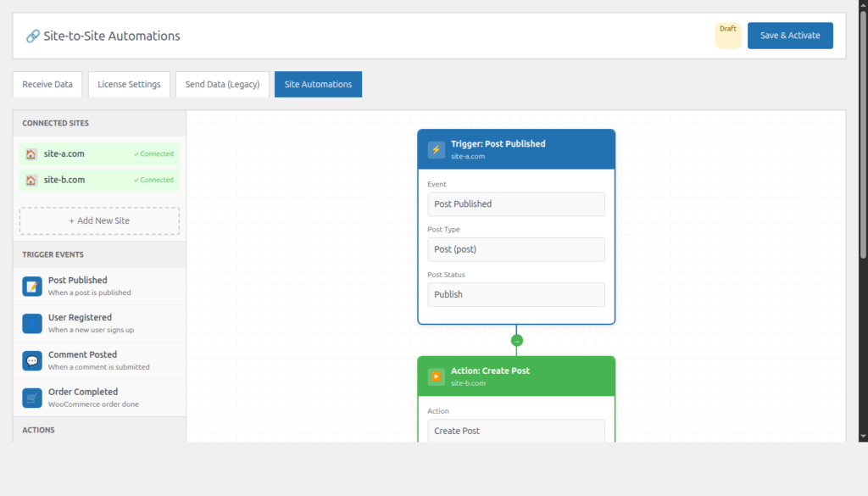Click the house icon for site-b.com
Image resolution: width=868 pixels, height=496 pixels.
point(31,180)
